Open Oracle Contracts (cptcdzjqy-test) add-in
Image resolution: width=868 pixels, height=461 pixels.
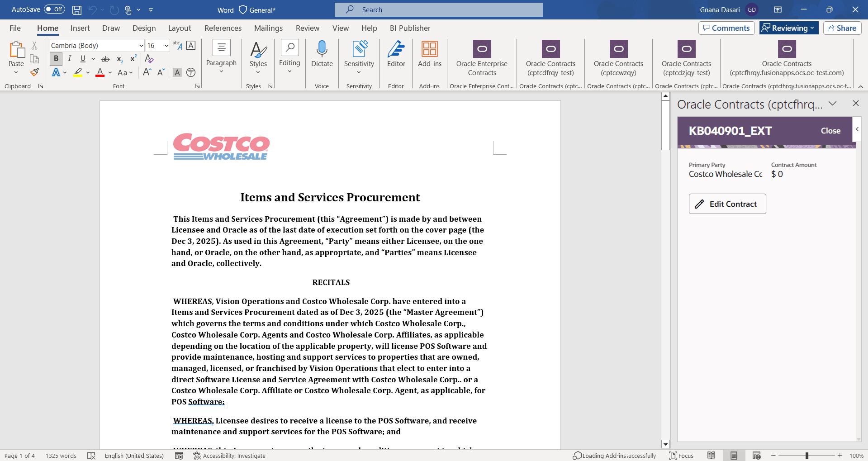pos(686,58)
